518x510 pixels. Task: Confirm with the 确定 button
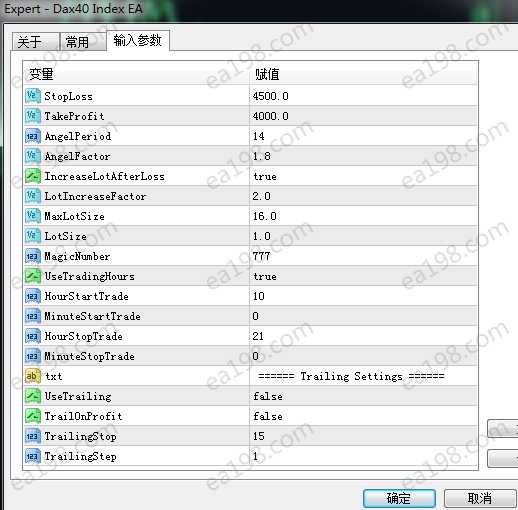point(399,499)
